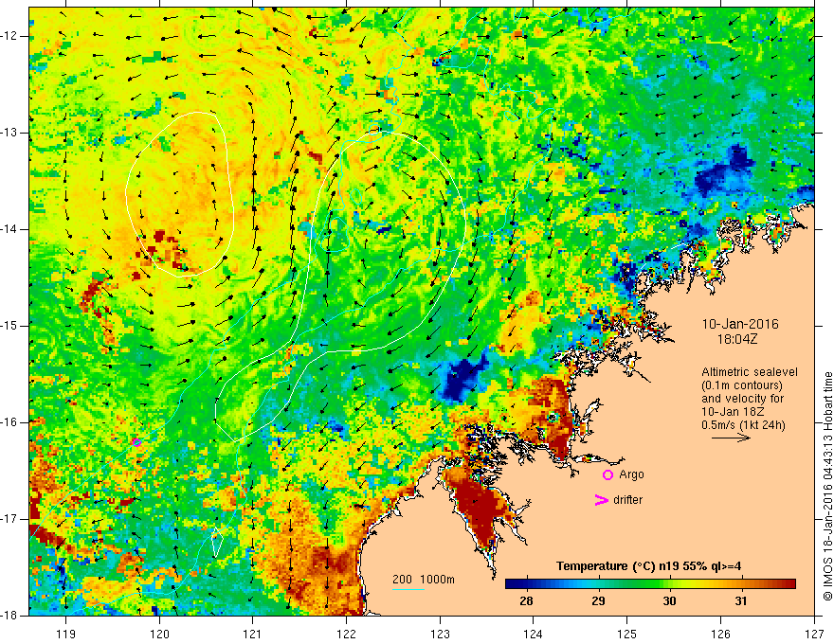Click the dark blue cold patch near 123.3°E 15.7°S
Screen dimensions: 834x644
tap(462, 379)
